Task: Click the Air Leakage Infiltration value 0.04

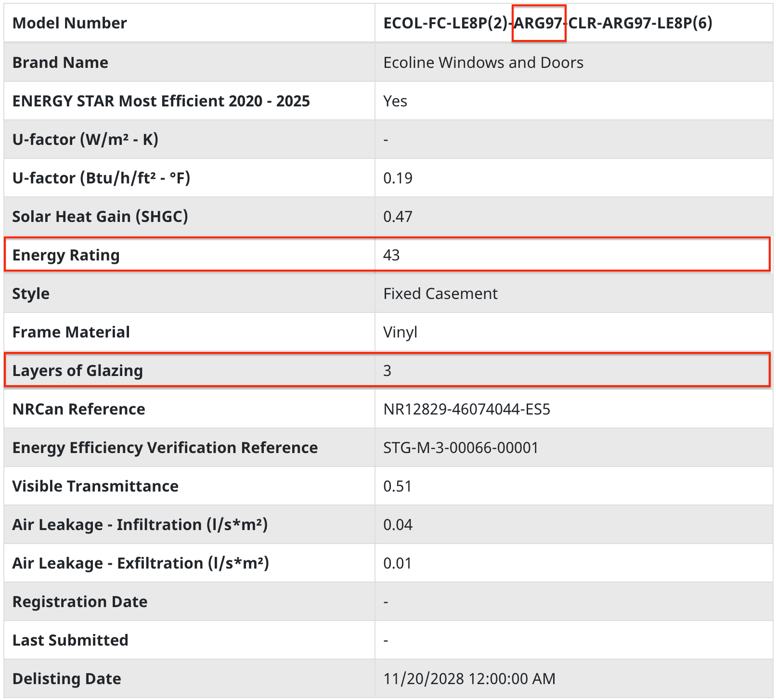Action: pos(398,525)
